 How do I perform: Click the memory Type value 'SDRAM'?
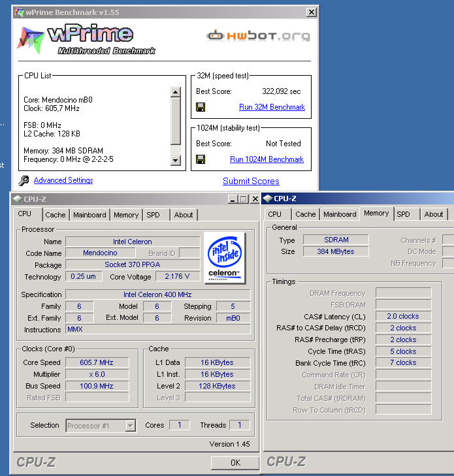click(336, 240)
